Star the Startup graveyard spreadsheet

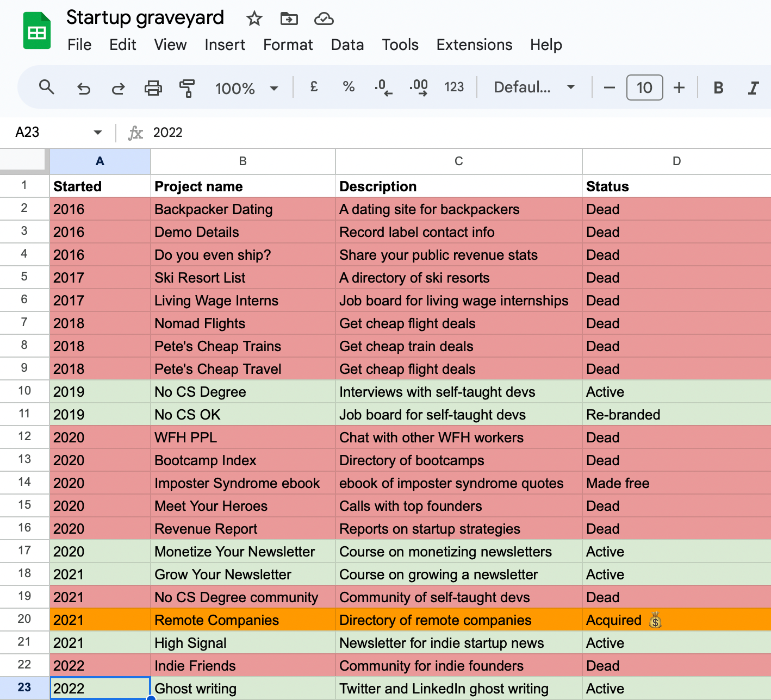[254, 18]
